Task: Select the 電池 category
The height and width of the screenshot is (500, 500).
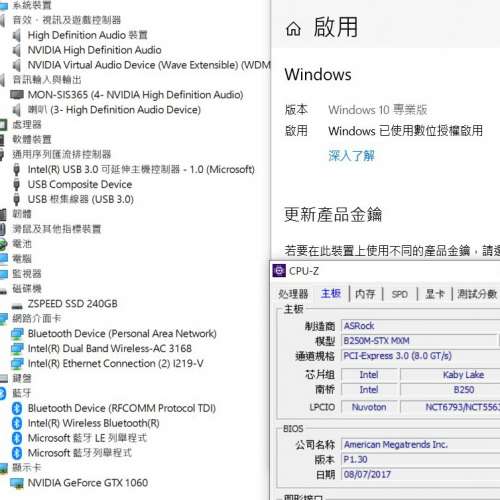Action: click(x=22, y=244)
